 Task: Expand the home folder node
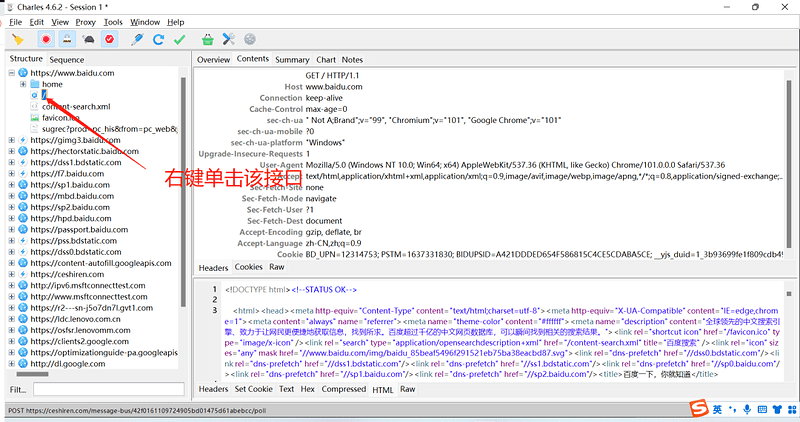[x=23, y=84]
